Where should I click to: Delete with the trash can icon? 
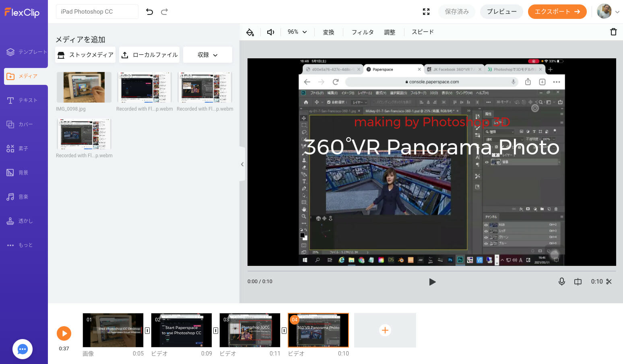coord(613,32)
